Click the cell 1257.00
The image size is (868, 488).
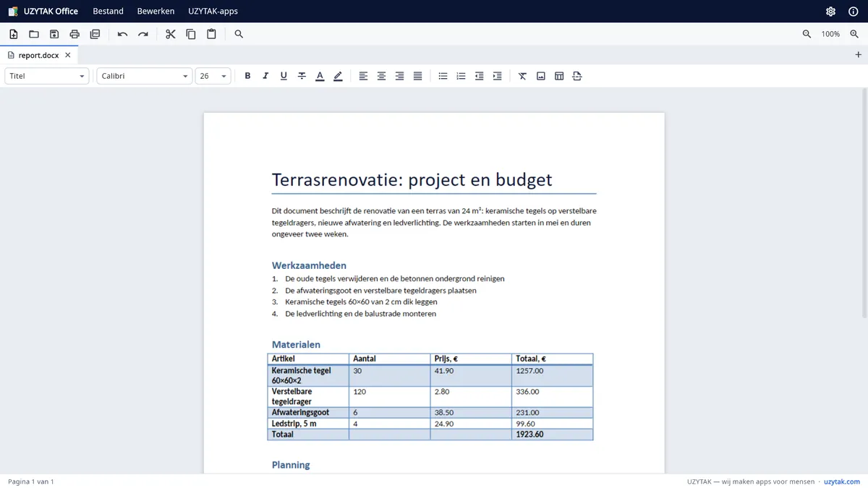click(x=553, y=375)
